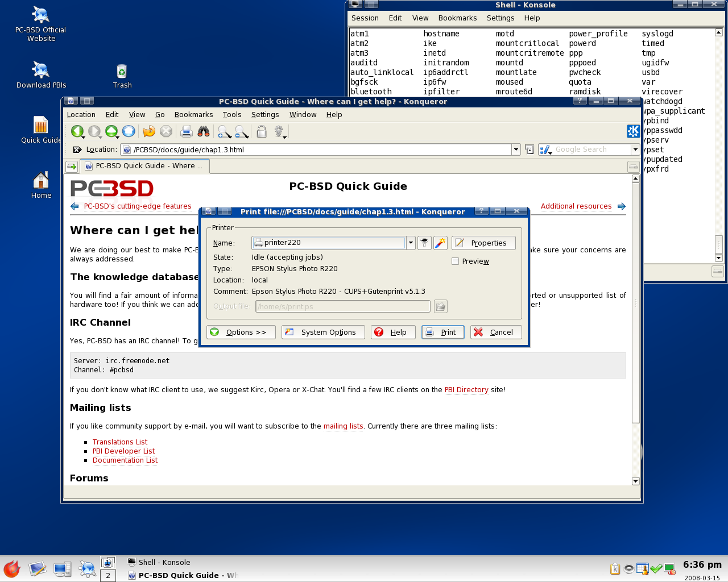Click the Find binoculars icon
Image resolution: width=728 pixels, height=582 pixels.
[x=204, y=131]
